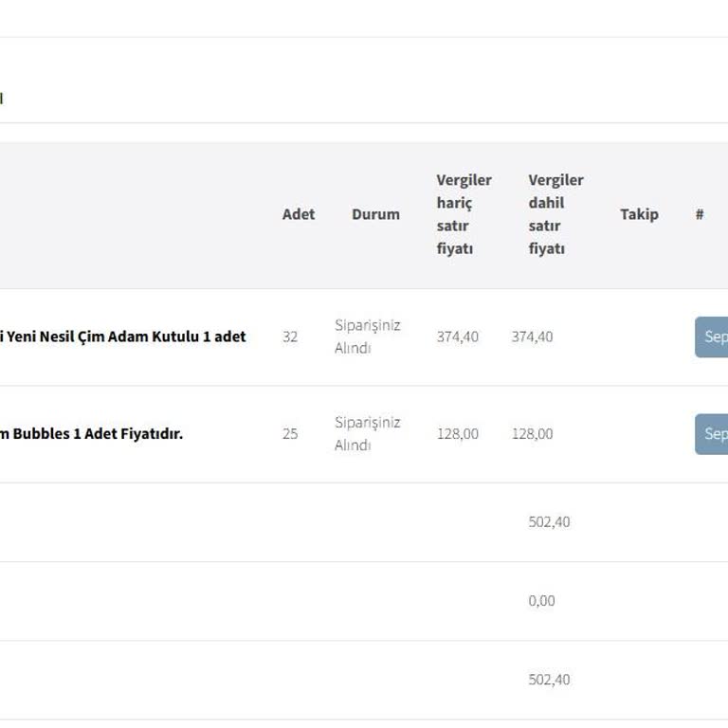Click the Durum column header
The height and width of the screenshot is (728, 728).
click(375, 214)
